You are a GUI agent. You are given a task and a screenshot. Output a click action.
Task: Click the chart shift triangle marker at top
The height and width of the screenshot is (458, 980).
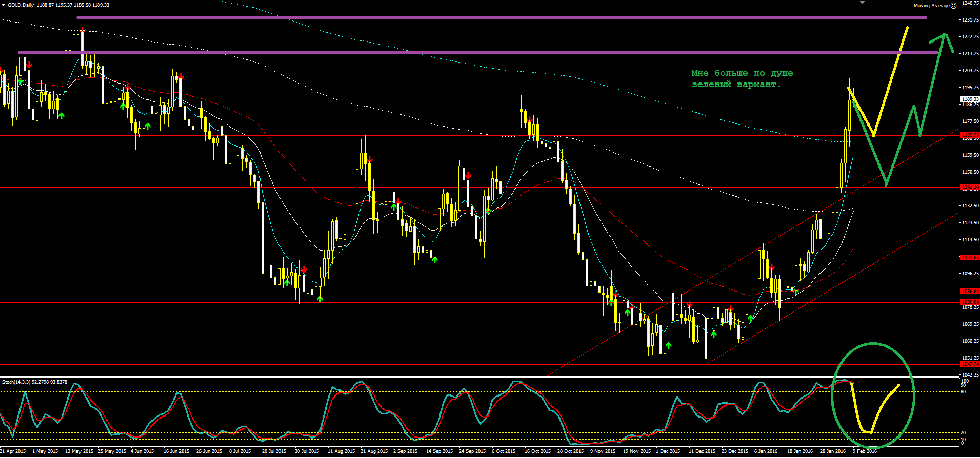(863, 2)
